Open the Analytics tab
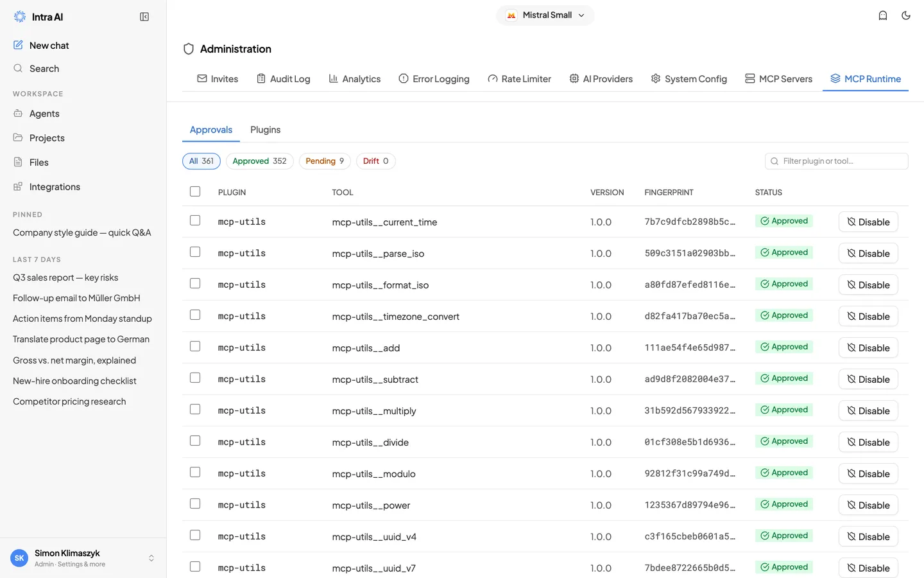The width and height of the screenshot is (924, 578). (354, 78)
